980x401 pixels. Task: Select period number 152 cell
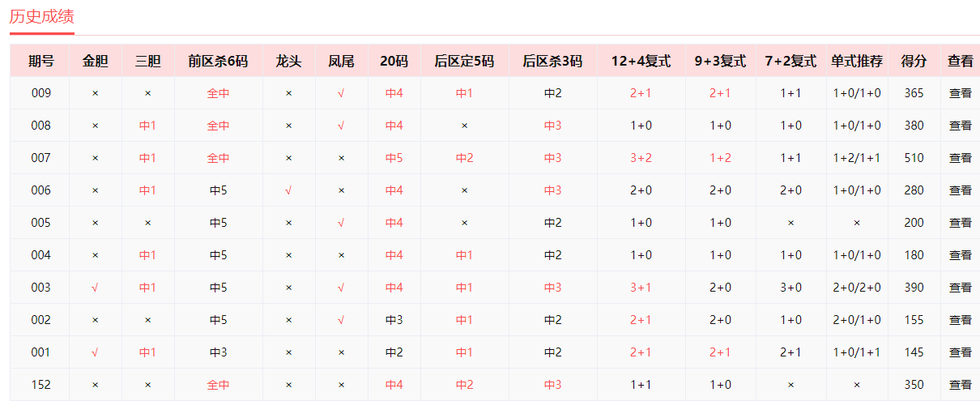click(40, 385)
